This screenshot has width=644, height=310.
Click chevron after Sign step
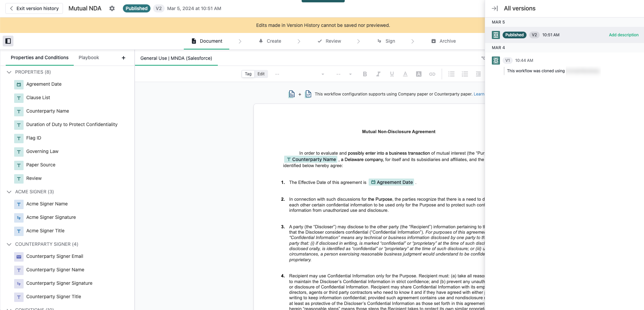pos(413,41)
